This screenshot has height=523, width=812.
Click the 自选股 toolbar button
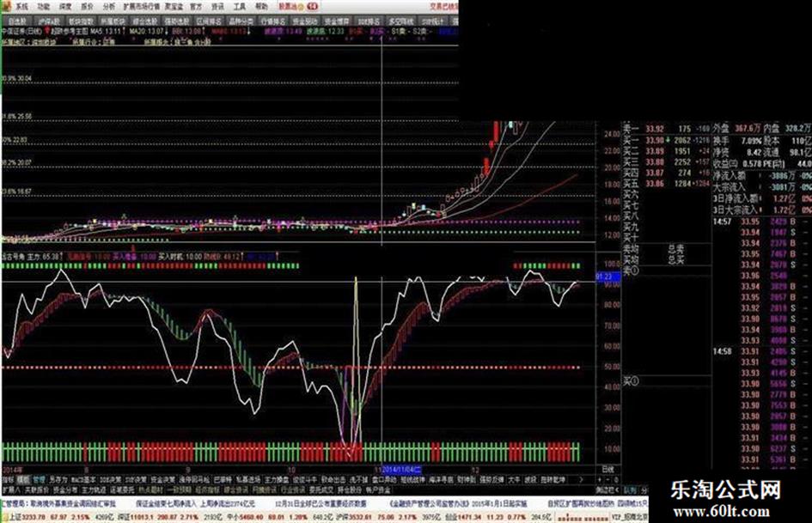click(17, 21)
